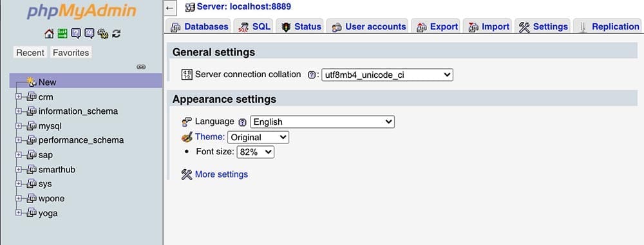Screen dimensions: 644x245
Task: Click the sys database icon
Action: pos(32,185)
